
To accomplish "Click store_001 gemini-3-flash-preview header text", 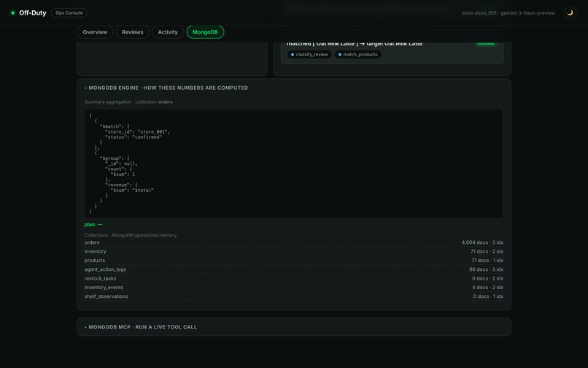I will point(508,13).
